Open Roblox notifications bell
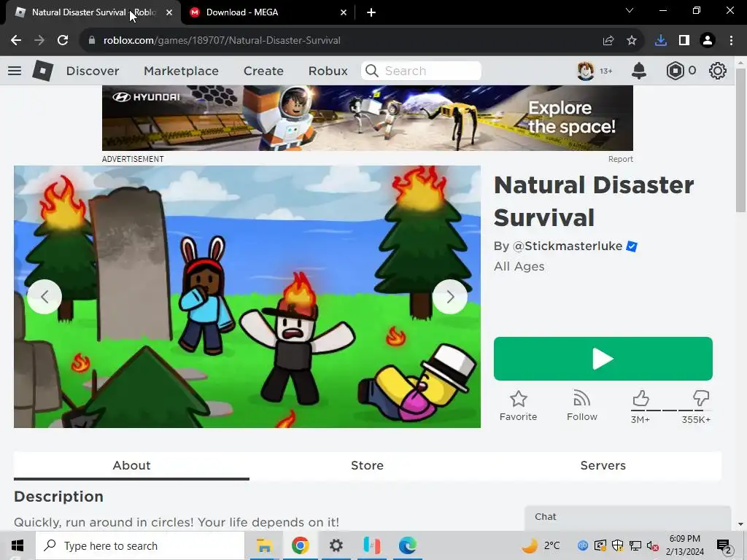The width and height of the screenshot is (747, 560). point(639,71)
